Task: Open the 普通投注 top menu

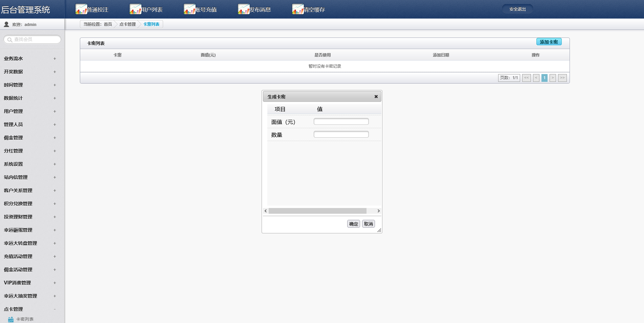Action: pos(98,10)
